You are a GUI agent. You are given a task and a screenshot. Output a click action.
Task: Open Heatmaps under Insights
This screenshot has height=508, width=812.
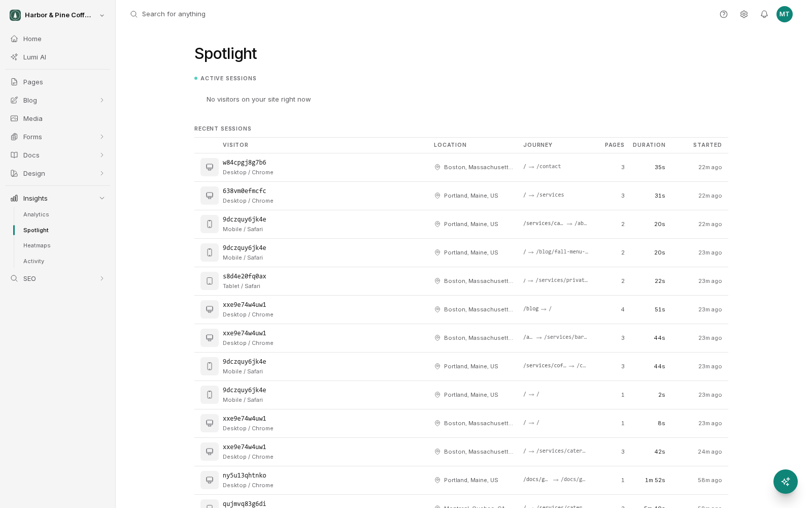[37, 245]
